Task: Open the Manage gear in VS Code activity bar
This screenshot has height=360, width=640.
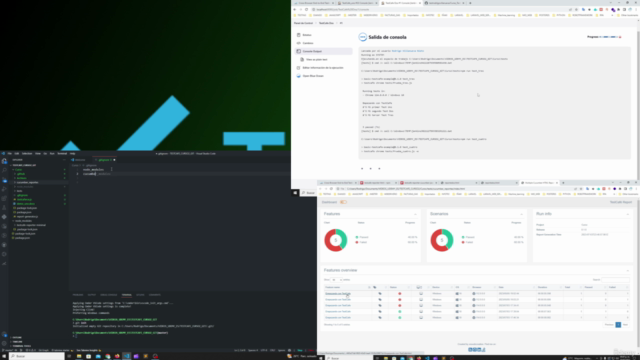Action: (4, 344)
